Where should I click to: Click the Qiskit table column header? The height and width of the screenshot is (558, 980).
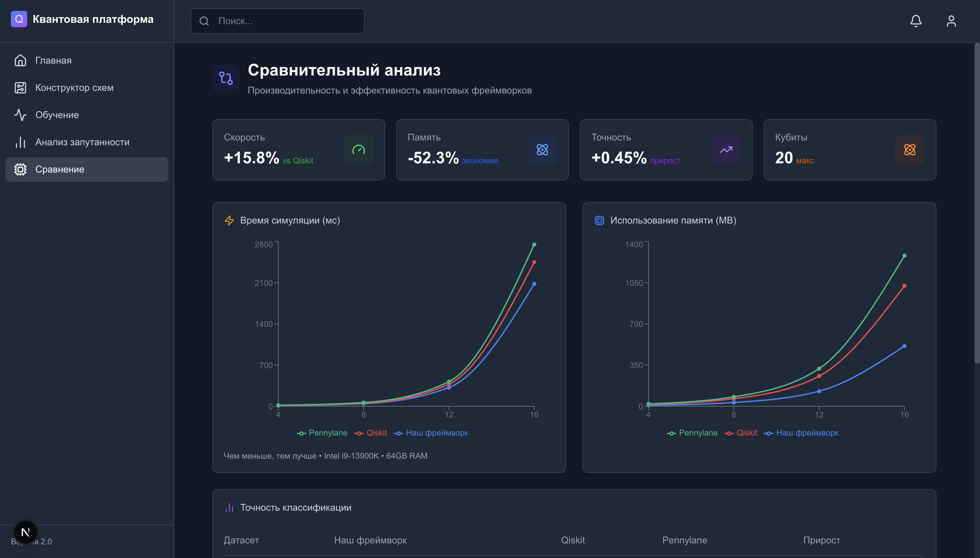point(573,540)
